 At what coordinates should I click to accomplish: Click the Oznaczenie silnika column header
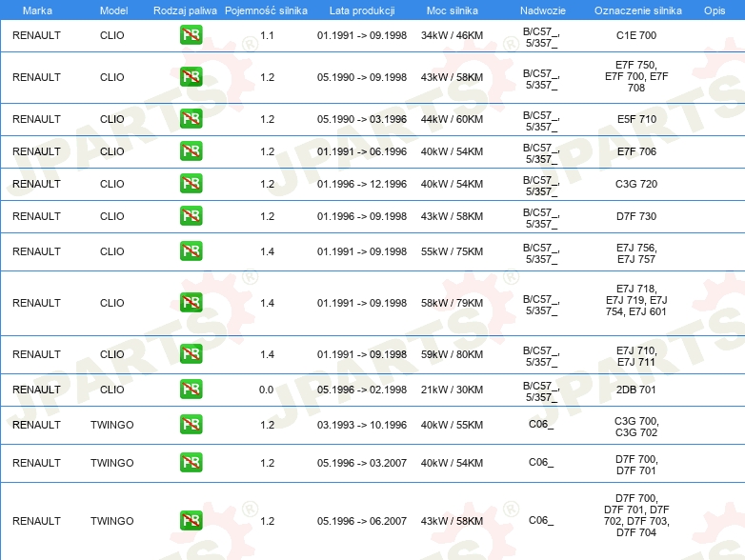(637, 10)
